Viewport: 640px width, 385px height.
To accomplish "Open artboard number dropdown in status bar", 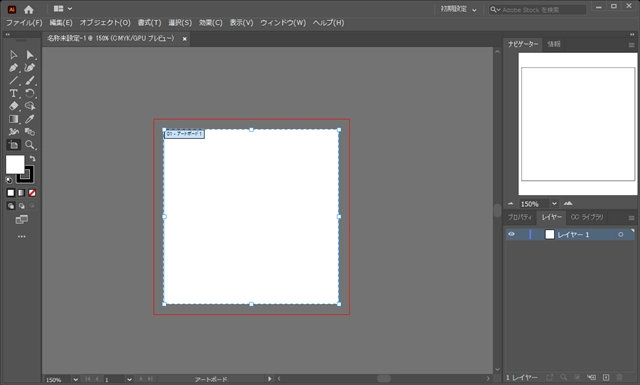I will coord(129,379).
